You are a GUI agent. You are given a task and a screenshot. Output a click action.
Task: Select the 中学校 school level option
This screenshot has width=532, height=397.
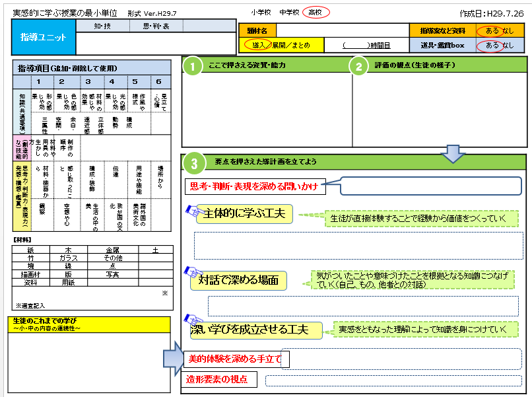pos(289,13)
